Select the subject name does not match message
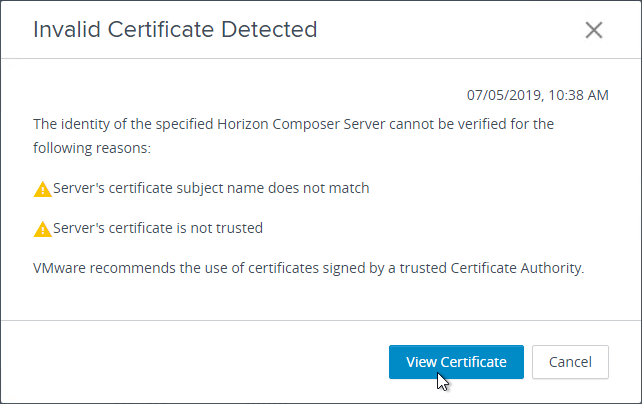The image size is (642, 404). point(210,188)
